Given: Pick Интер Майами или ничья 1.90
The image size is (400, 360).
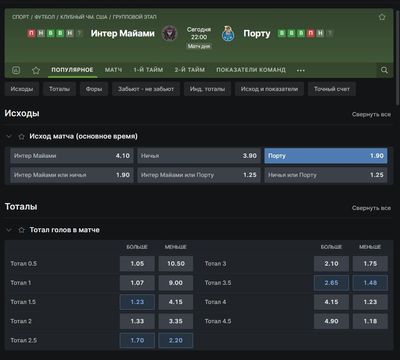Looking at the screenshot, I should 72,175.
